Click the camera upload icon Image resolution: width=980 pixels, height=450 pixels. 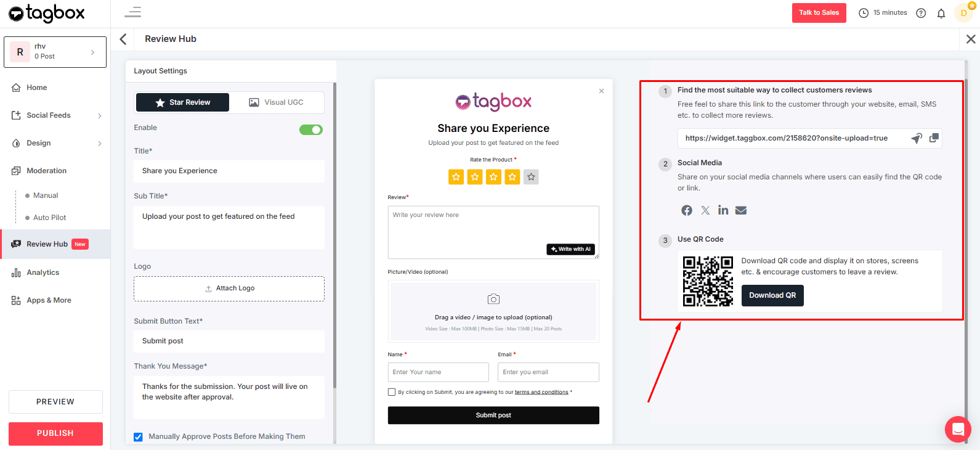[x=493, y=299]
